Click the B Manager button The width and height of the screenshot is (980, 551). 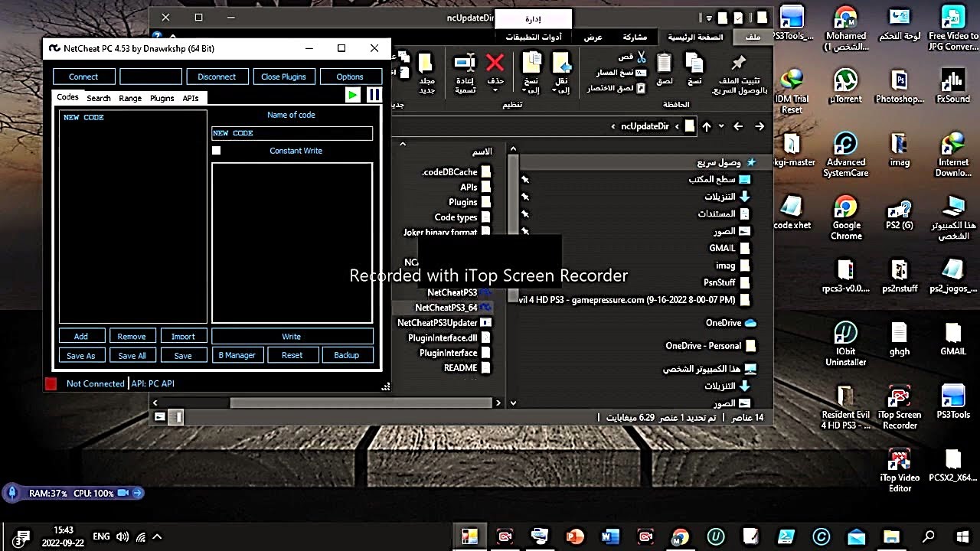(237, 355)
